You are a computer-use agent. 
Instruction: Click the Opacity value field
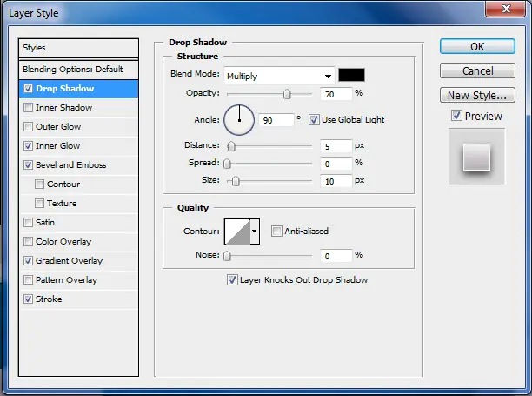[x=336, y=94]
